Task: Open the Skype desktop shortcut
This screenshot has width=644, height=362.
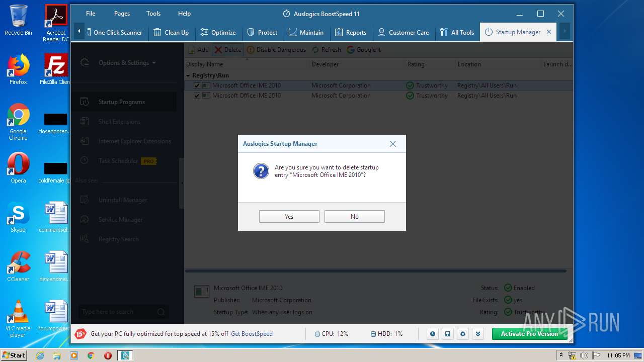Action: tap(18, 217)
